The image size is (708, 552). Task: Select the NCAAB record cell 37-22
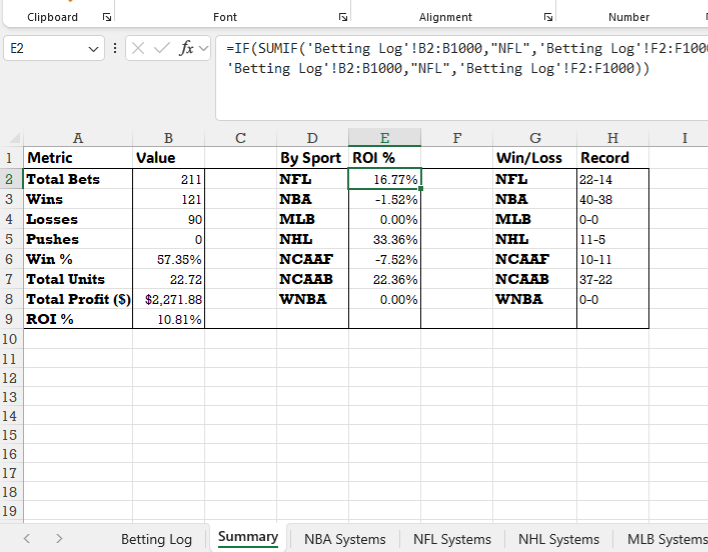(x=613, y=279)
